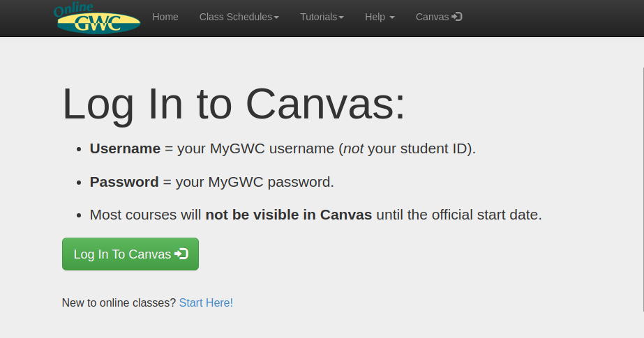This screenshot has width=644, height=338.
Task: Expand the Help dropdown caret
Action: tap(392, 17)
